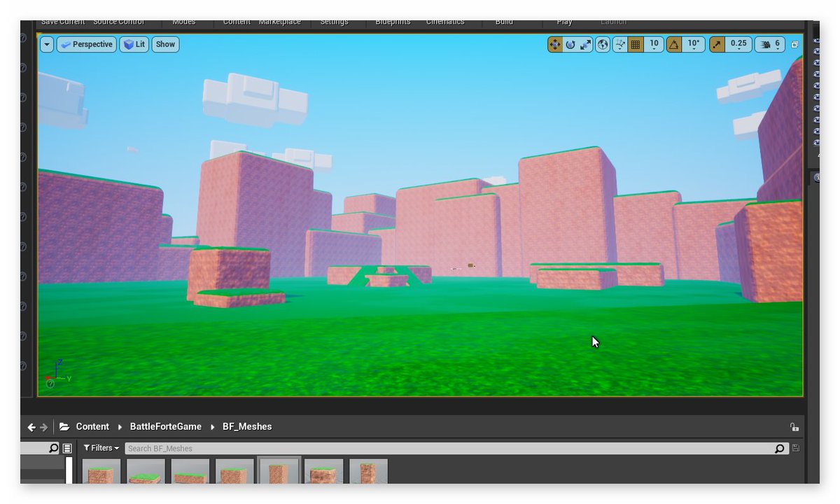Viewport: 840px width, 504px height.
Task: Open the viewport options dropdown arrow
Action: click(x=47, y=45)
